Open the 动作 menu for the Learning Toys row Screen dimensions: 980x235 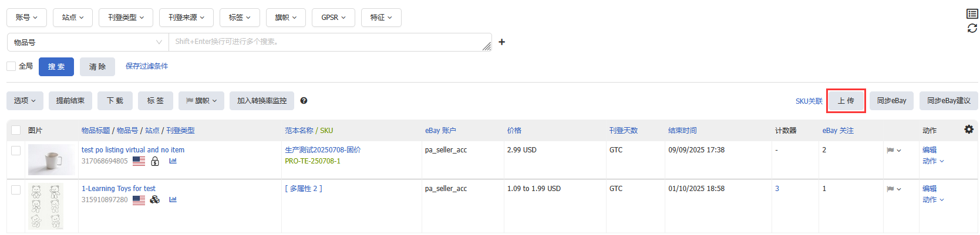tap(932, 200)
